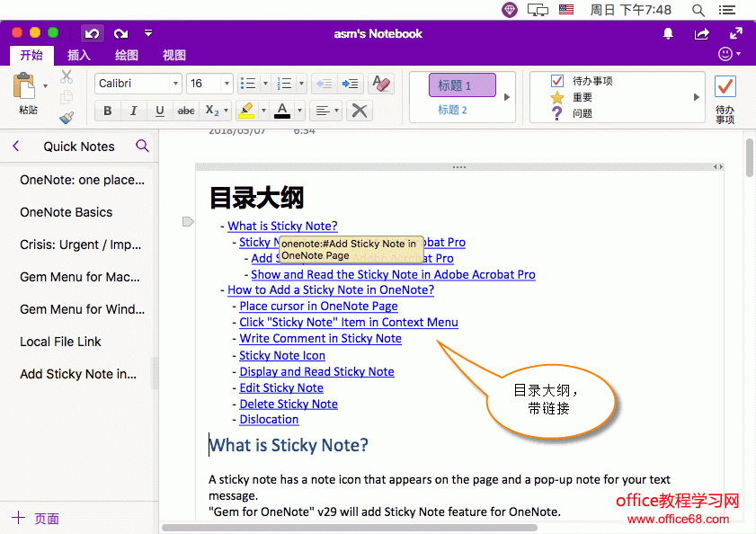Delete using the X icon in ribbon
The height and width of the screenshot is (534, 756).
(359, 111)
